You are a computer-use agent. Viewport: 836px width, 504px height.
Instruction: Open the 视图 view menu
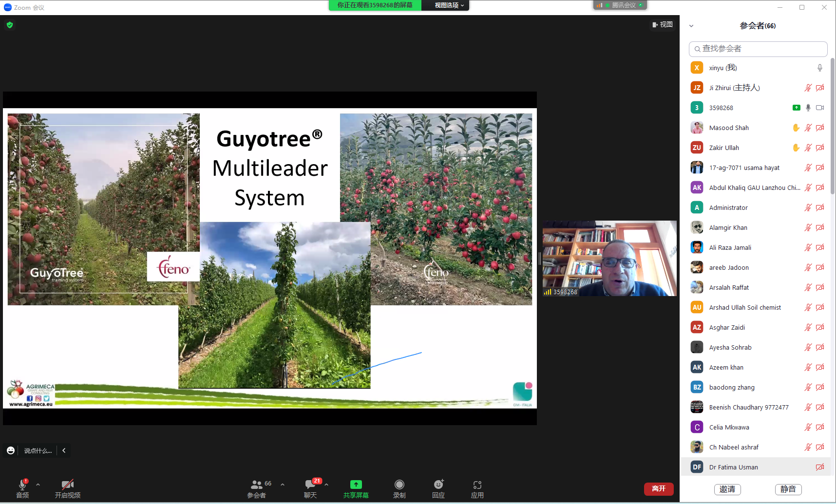(x=663, y=24)
